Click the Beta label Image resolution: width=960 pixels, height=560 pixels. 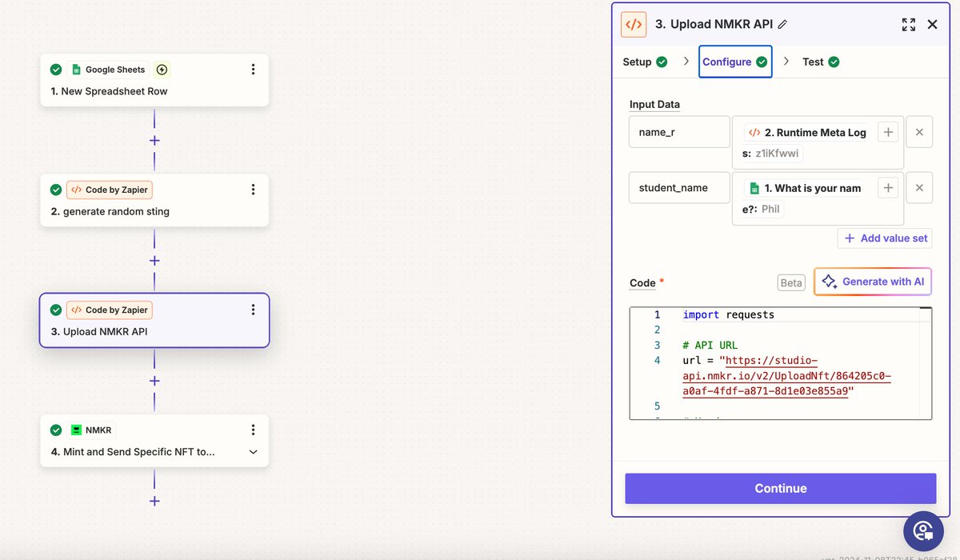point(791,282)
